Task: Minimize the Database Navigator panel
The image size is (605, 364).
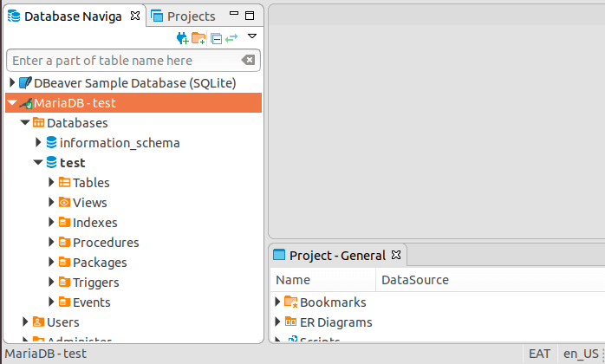Action: coord(234,14)
